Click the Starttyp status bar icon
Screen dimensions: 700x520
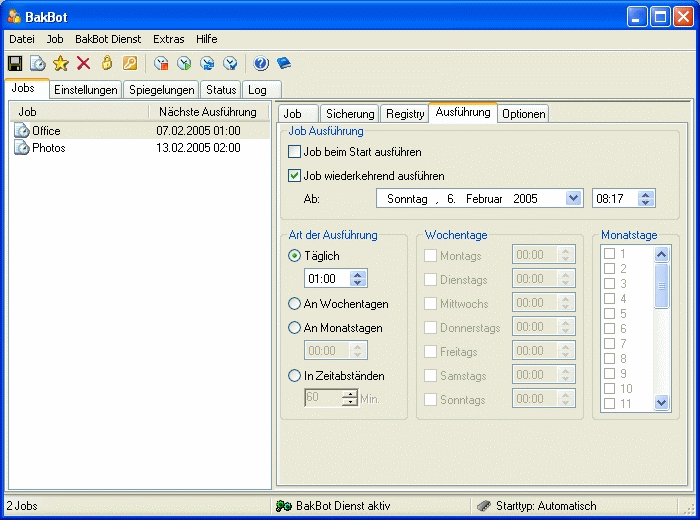(x=483, y=506)
